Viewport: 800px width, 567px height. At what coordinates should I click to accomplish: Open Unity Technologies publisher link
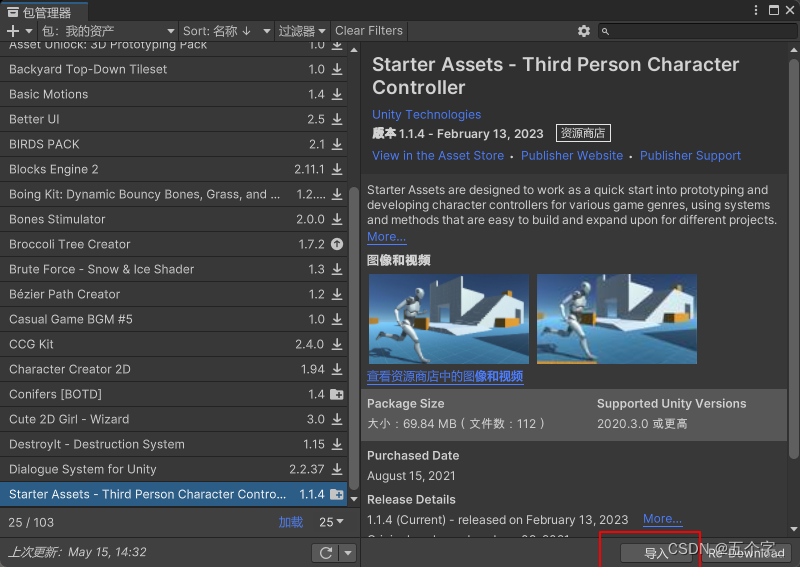pos(427,114)
